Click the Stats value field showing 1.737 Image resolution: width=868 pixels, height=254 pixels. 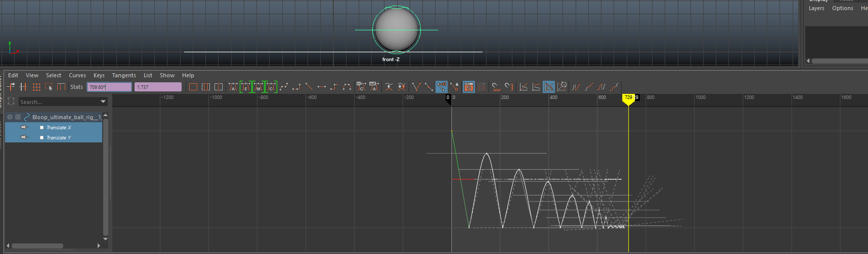click(158, 87)
